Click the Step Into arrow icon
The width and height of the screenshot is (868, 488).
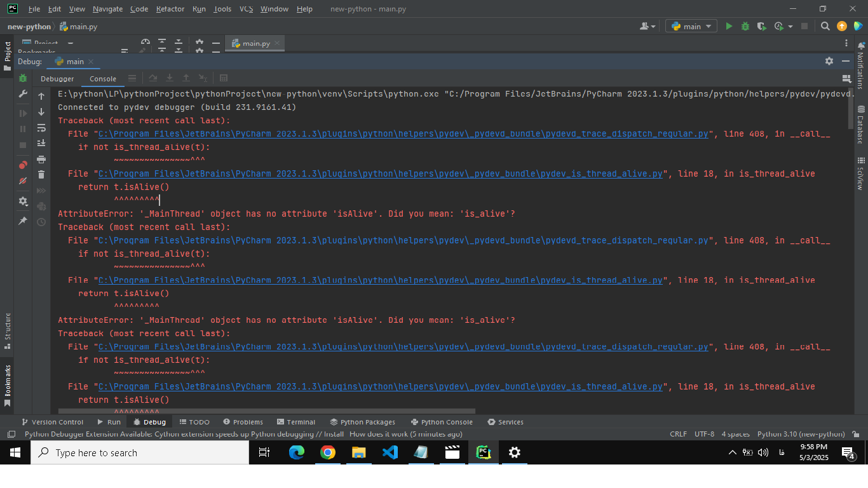(x=170, y=78)
